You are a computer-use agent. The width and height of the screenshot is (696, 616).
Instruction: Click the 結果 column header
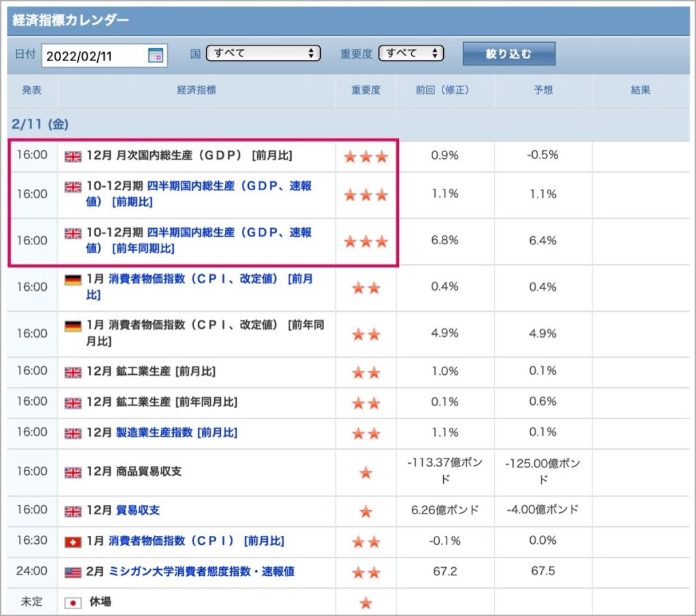(x=640, y=90)
